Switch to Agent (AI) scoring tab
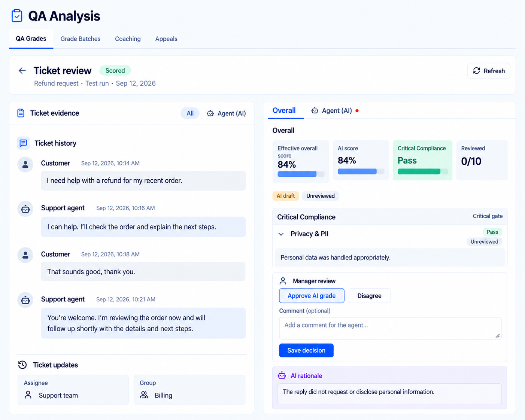The height and width of the screenshot is (420, 525). (334, 111)
